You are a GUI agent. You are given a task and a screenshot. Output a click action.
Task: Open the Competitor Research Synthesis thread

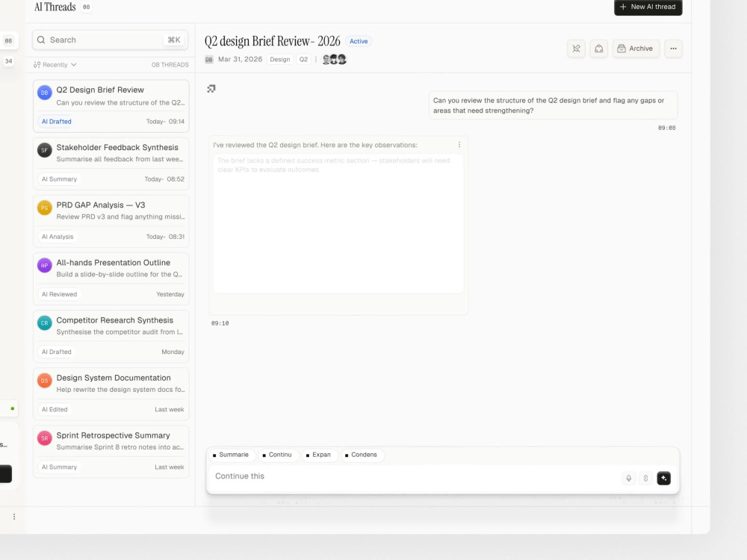[x=111, y=336]
